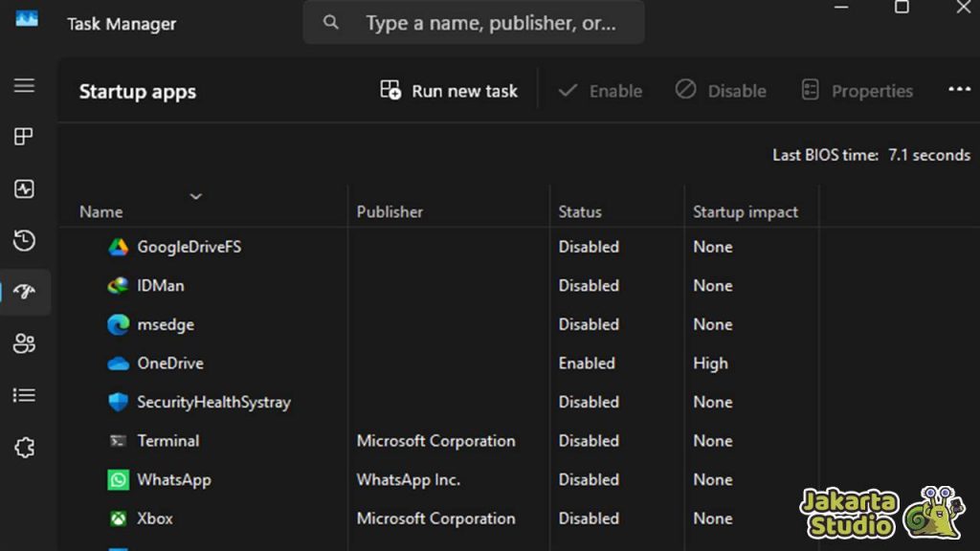Image resolution: width=980 pixels, height=551 pixels.
Task: Select msedge row name
Action: coord(166,325)
